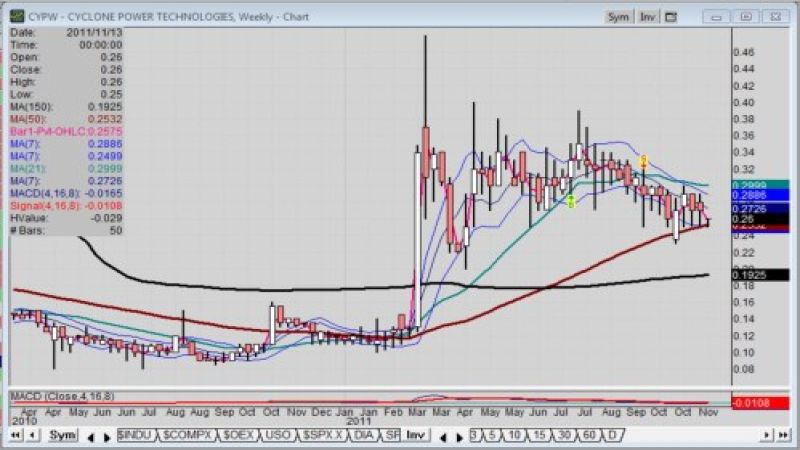Click the single-right scroll arrow at bottom right
Viewport: 800px width, 450px height.
point(766,435)
